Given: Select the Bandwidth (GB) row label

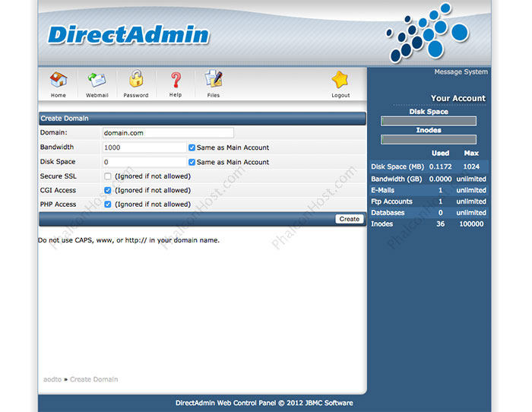Looking at the screenshot, I should tap(396, 179).
